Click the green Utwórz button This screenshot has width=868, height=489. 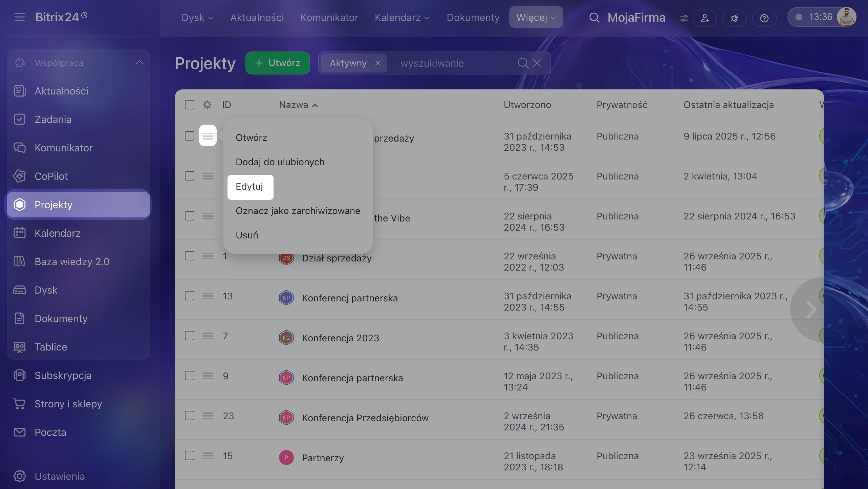(x=278, y=63)
